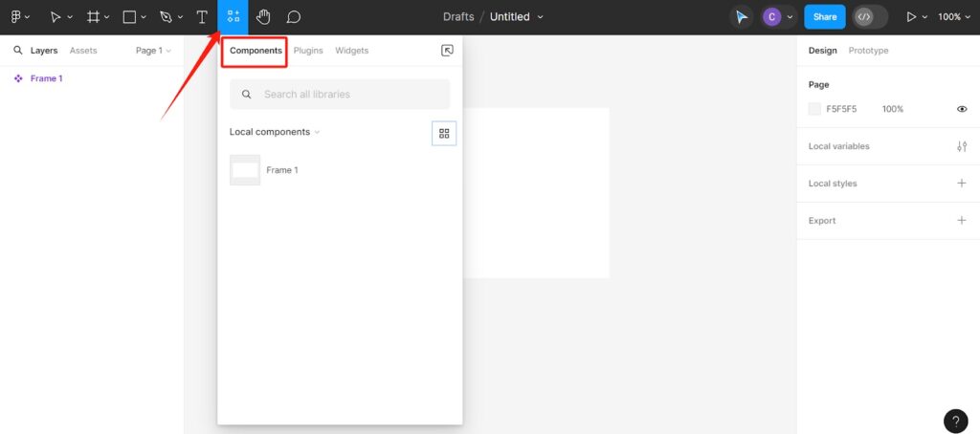Select the Pen tool
Viewport: 980px width, 434px height.
[166, 17]
